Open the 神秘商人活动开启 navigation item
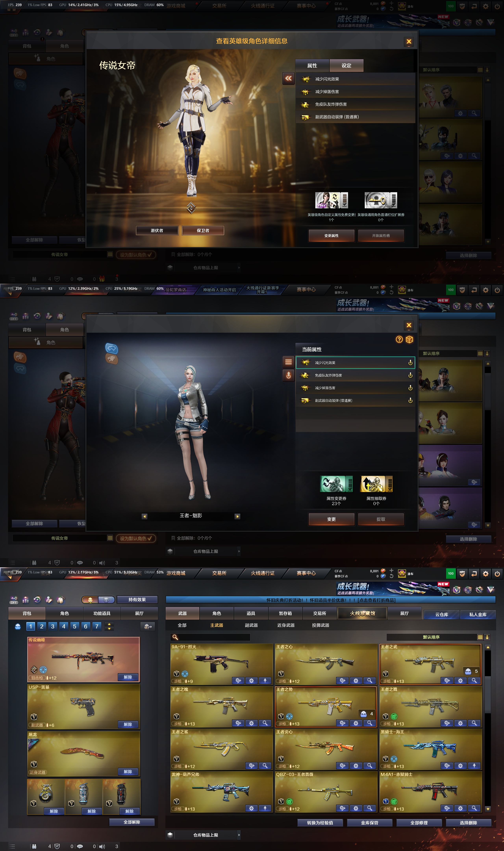Screen dimensions: 504x851 pos(219,290)
